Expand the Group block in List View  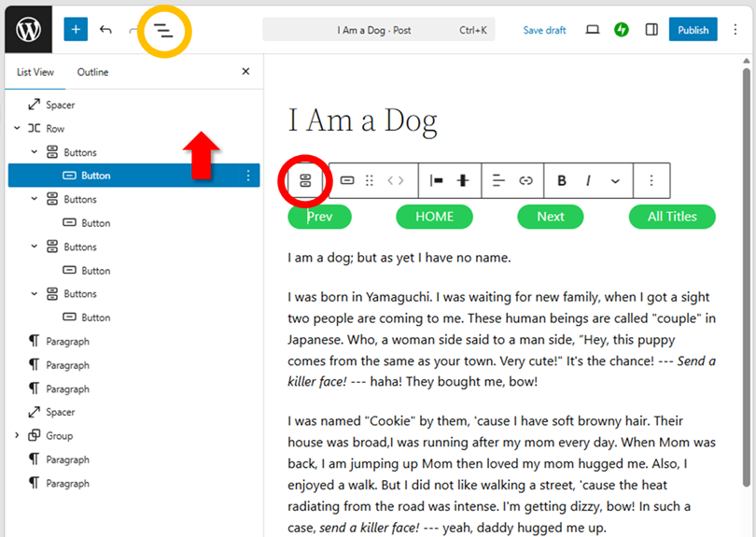point(17,436)
